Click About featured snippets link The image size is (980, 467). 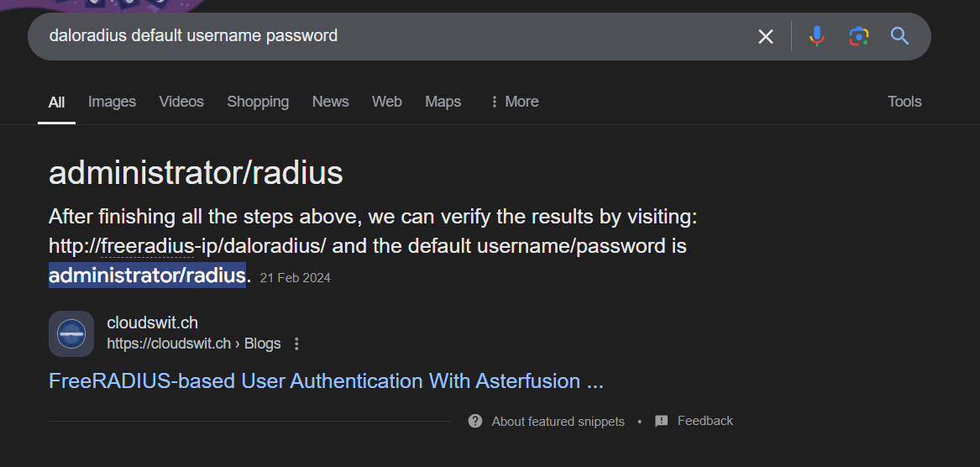coord(558,422)
